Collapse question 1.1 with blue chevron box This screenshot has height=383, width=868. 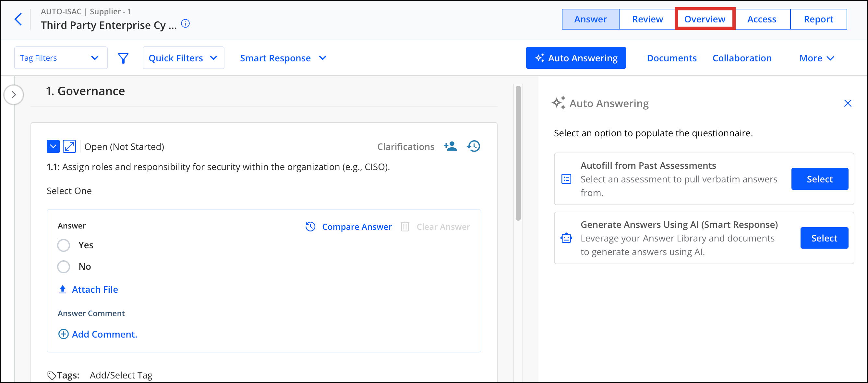(x=53, y=146)
